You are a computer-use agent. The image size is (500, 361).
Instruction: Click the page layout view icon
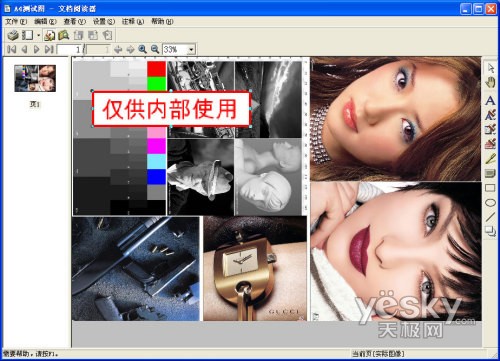tap(27, 35)
